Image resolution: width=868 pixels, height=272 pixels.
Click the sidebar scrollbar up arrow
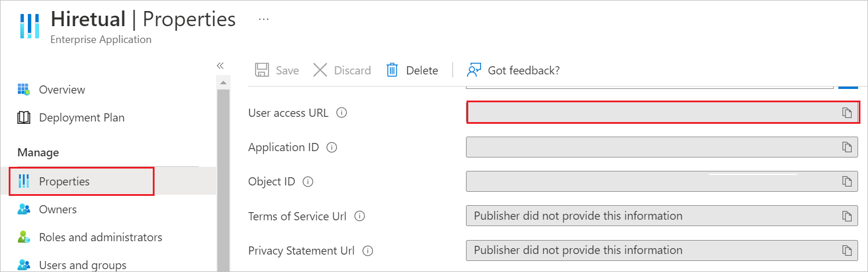click(223, 83)
